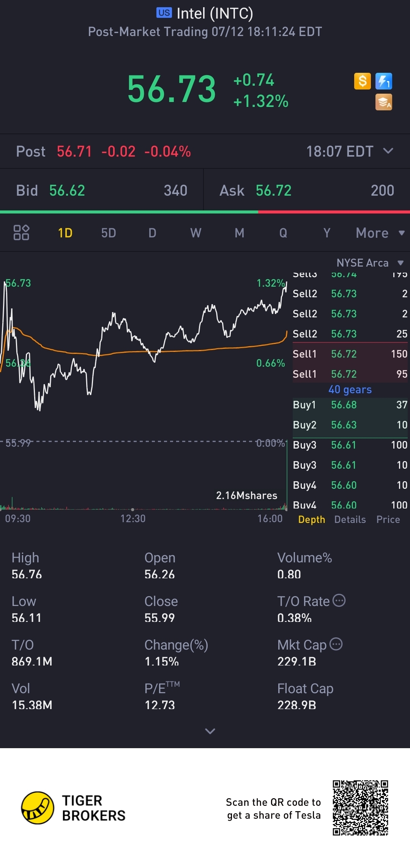
Task: Tap the orange dollar sign icon
Action: click(362, 81)
